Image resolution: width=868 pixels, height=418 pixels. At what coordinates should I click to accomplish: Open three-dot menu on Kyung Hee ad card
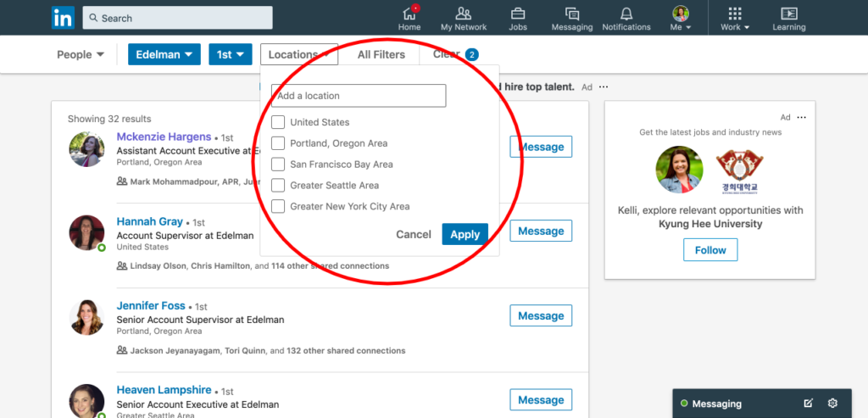click(x=802, y=117)
